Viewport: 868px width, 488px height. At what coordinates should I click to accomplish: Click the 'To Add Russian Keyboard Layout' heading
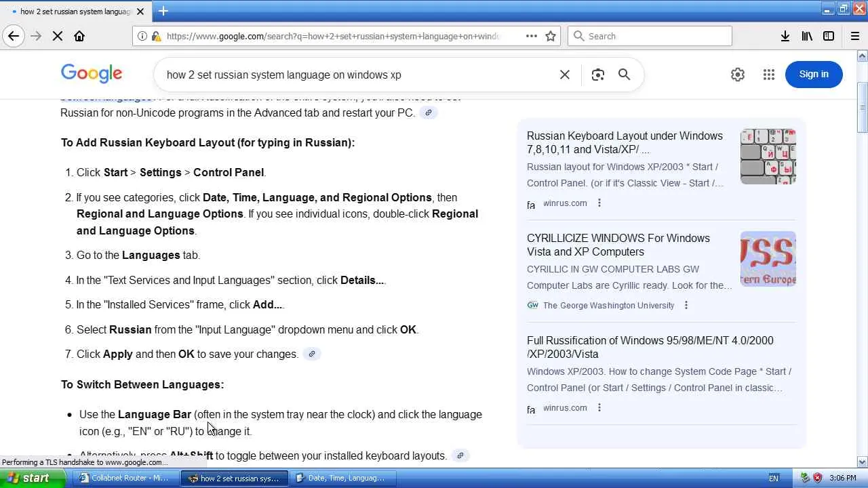(208, 142)
